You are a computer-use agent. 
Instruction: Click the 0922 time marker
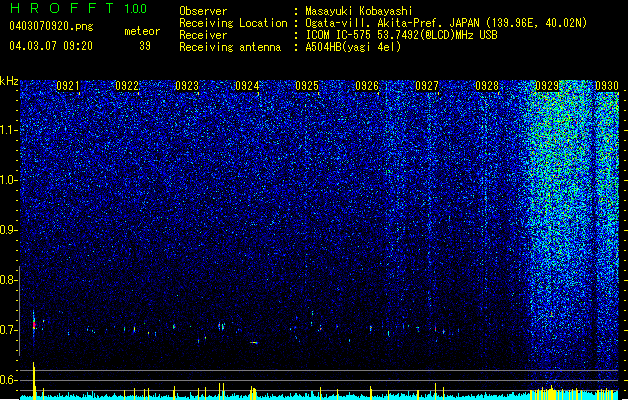point(127,86)
